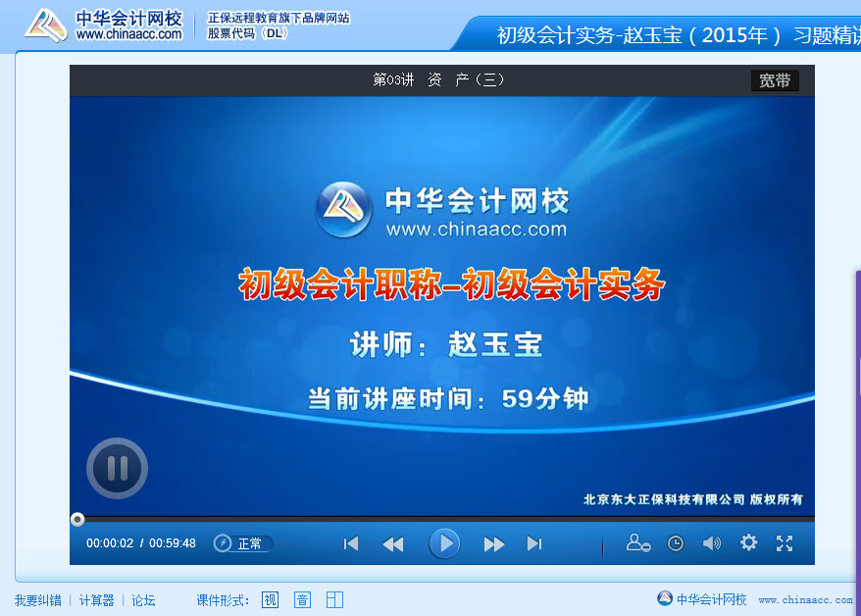Rewind the lecture video
Image resolution: width=861 pixels, height=616 pixels.
pos(393,543)
